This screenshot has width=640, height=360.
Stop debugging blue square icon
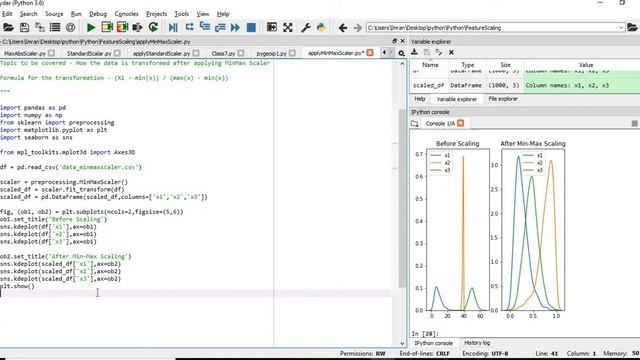click(x=251, y=27)
